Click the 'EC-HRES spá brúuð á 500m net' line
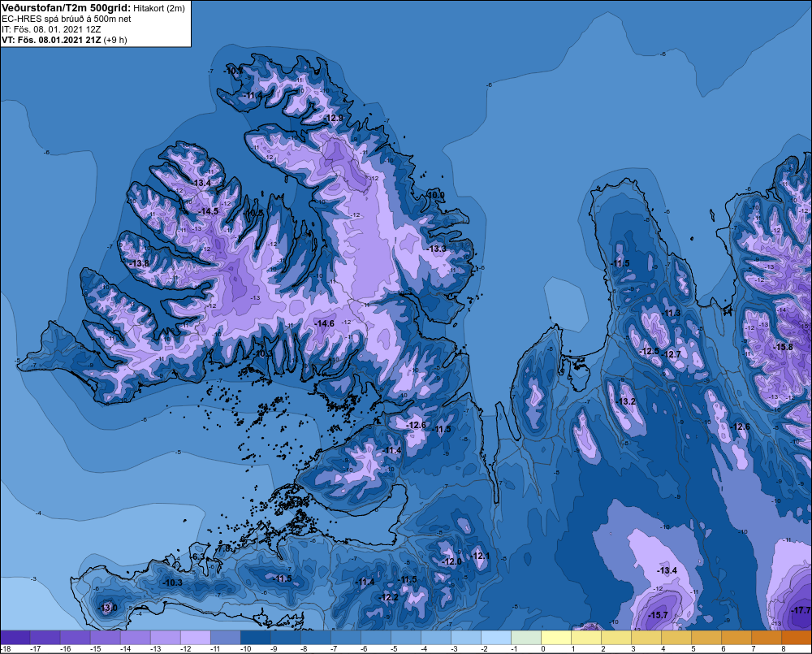812x654 pixels. click(x=67, y=19)
